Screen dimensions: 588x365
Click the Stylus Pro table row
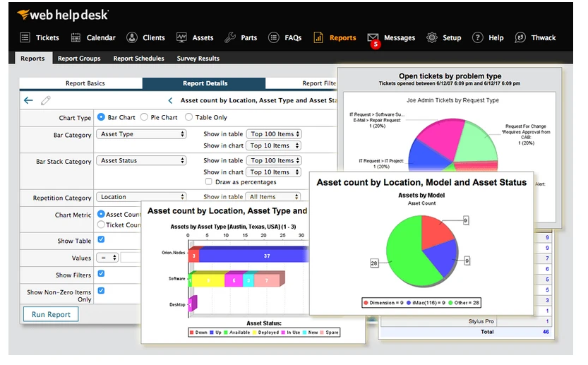pyautogui.click(x=466, y=321)
